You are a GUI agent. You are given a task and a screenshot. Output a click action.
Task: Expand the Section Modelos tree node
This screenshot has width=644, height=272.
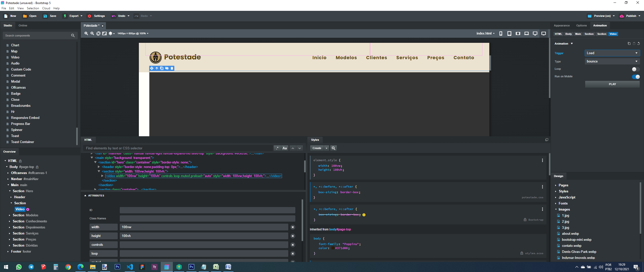[x=10, y=215]
